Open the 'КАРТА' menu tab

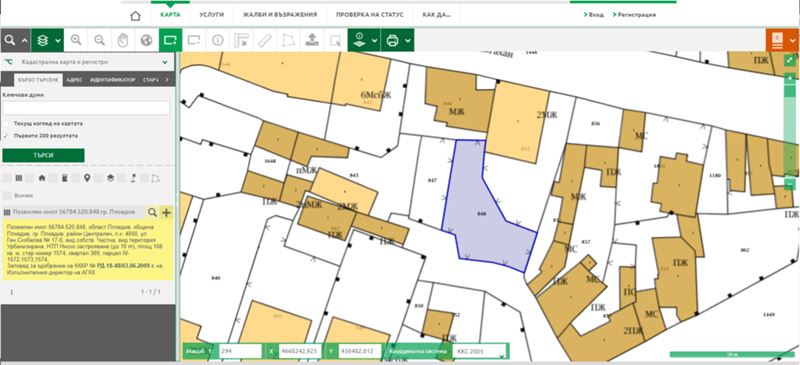pos(170,15)
